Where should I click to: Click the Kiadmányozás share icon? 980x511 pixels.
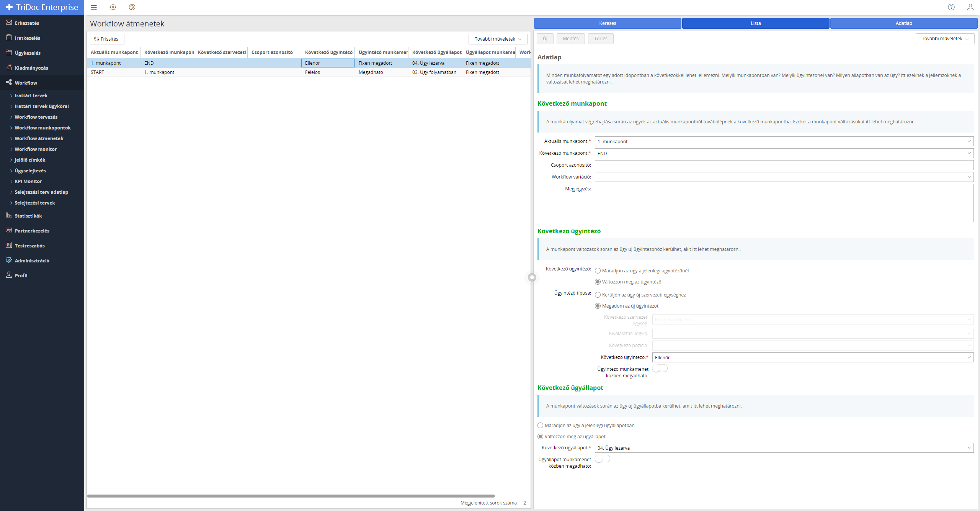(9, 67)
